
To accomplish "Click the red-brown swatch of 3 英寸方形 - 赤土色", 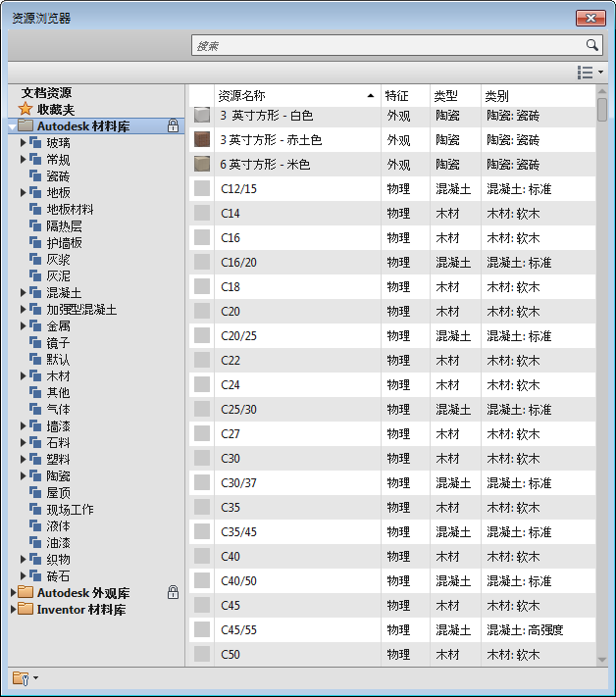I will [x=202, y=139].
